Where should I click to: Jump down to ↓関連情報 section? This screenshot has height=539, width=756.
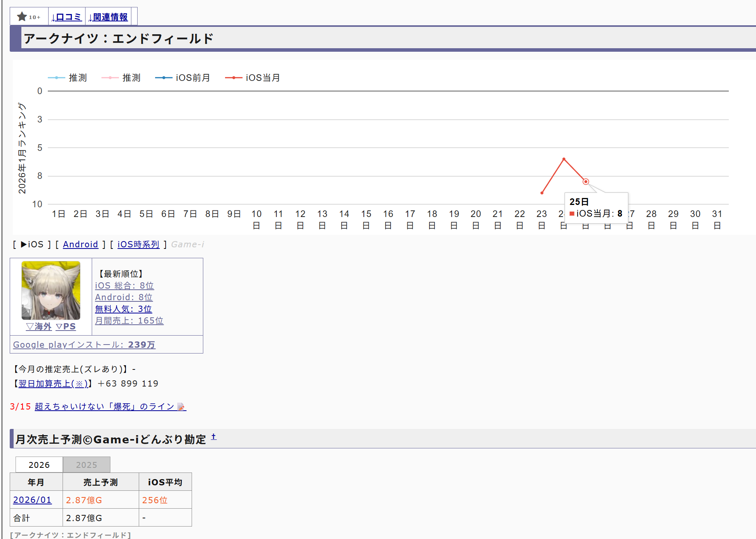click(108, 17)
